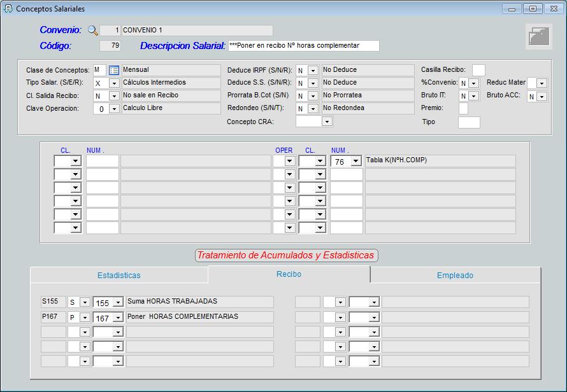Expand the Clave Operacion dropdown
The image size is (567, 392).
[114, 109]
